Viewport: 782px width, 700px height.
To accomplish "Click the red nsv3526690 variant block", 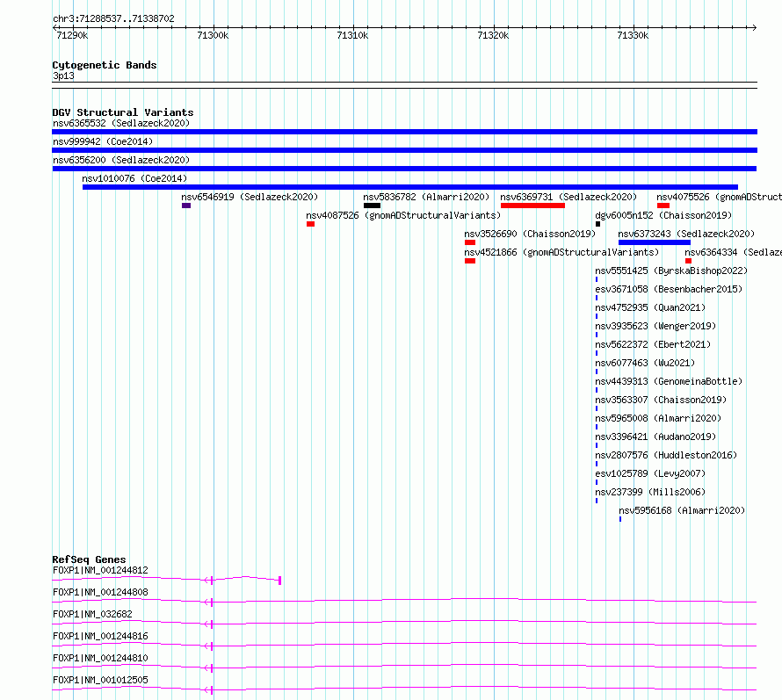I will coord(470,242).
